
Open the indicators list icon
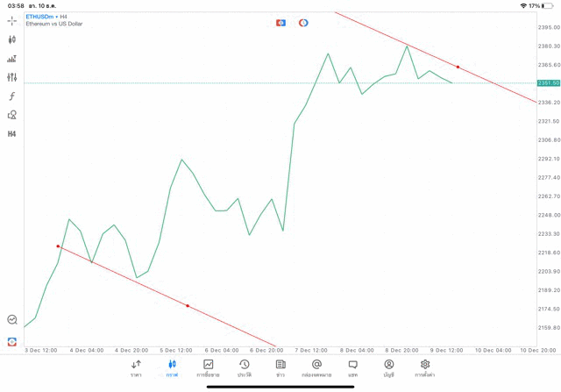pyautogui.click(x=12, y=59)
